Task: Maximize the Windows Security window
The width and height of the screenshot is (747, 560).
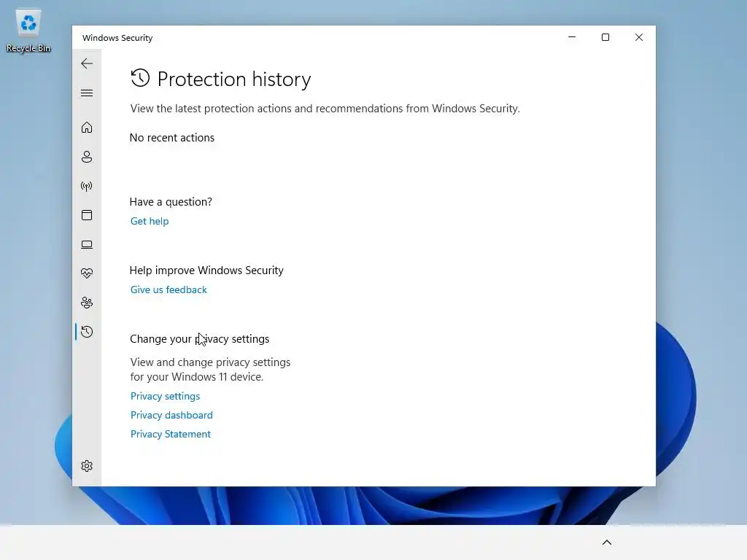Action: [605, 37]
